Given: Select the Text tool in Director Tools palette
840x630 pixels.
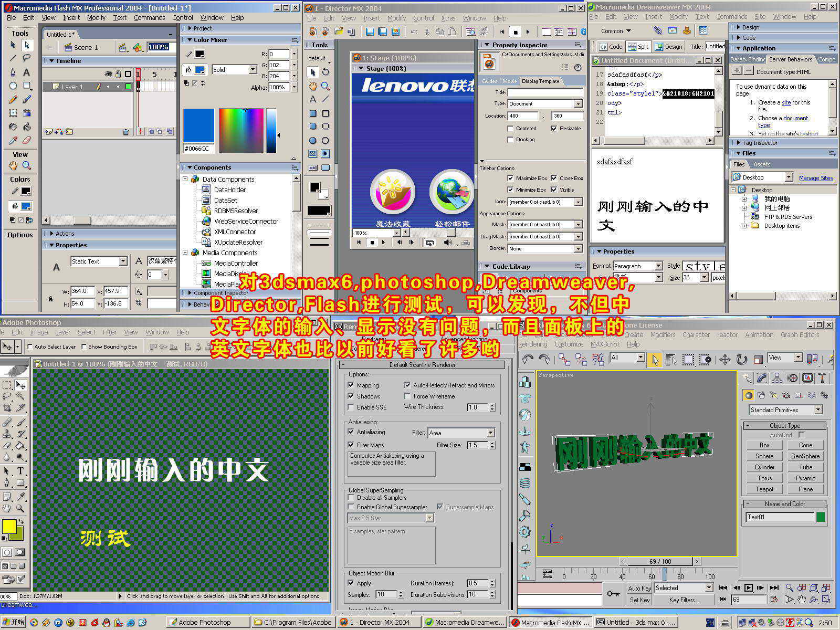Looking at the screenshot, I should (x=313, y=99).
